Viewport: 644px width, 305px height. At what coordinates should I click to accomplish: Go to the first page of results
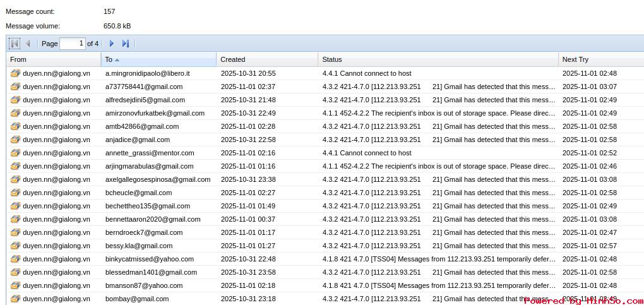coord(14,44)
